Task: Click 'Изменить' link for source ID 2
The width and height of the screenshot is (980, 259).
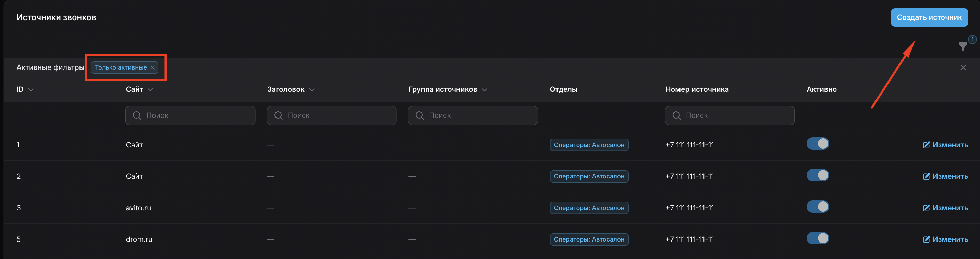Action: click(x=950, y=176)
